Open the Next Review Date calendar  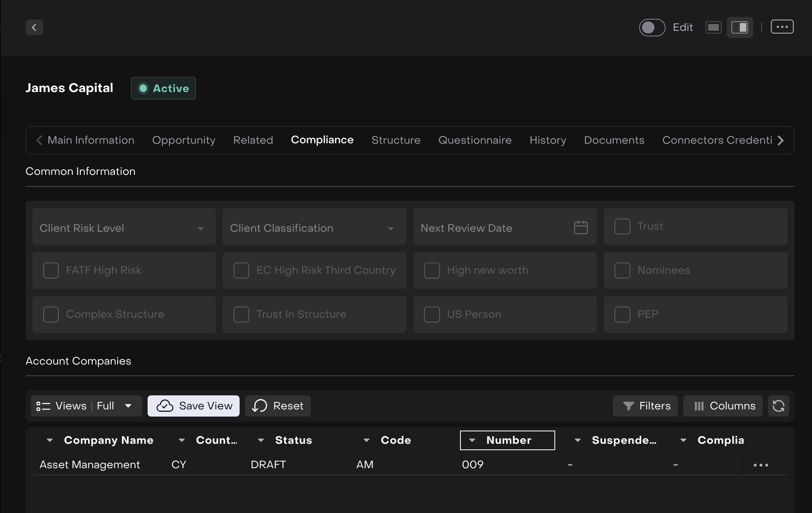[x=580, y=227]
